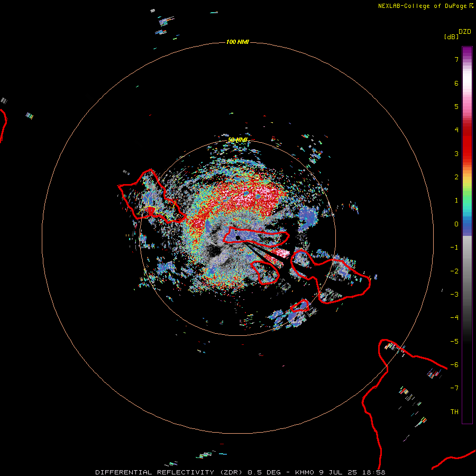Click the -4 value on color scale

coord(454,317)
